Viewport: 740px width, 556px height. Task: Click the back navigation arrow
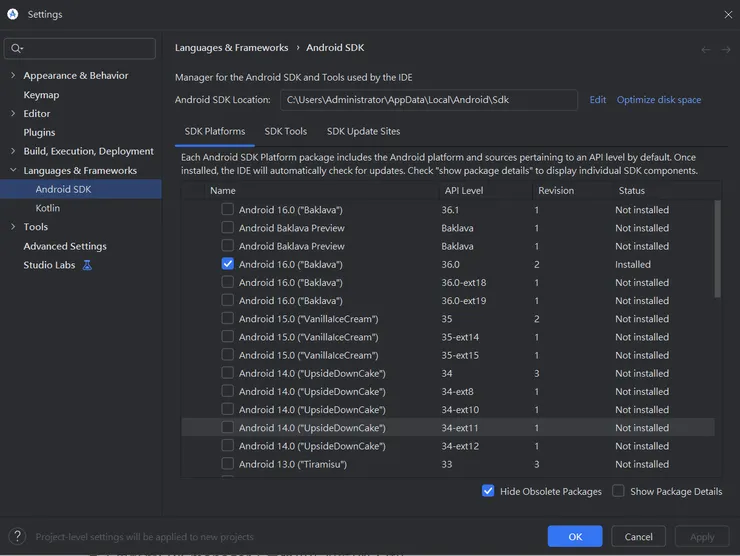tap(706, 49)
